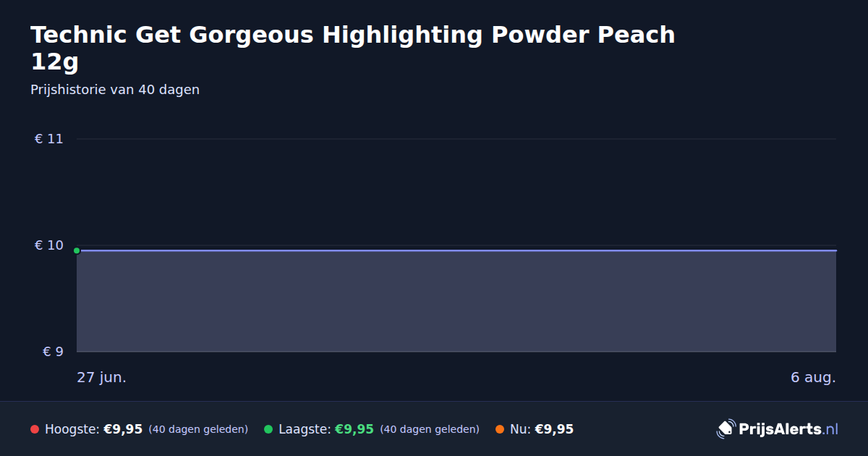Select the green data point on chart
This screenshot has width=868, height=456.
coord(77,250)
